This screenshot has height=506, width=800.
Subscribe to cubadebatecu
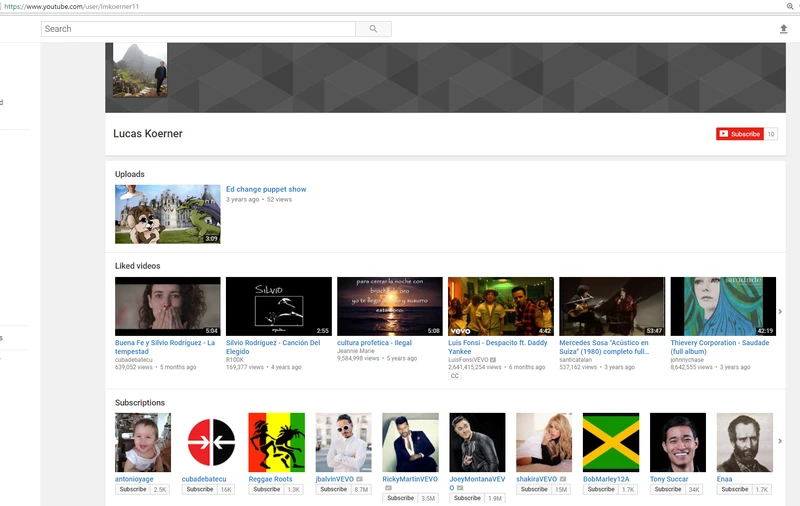pos(199,489)
